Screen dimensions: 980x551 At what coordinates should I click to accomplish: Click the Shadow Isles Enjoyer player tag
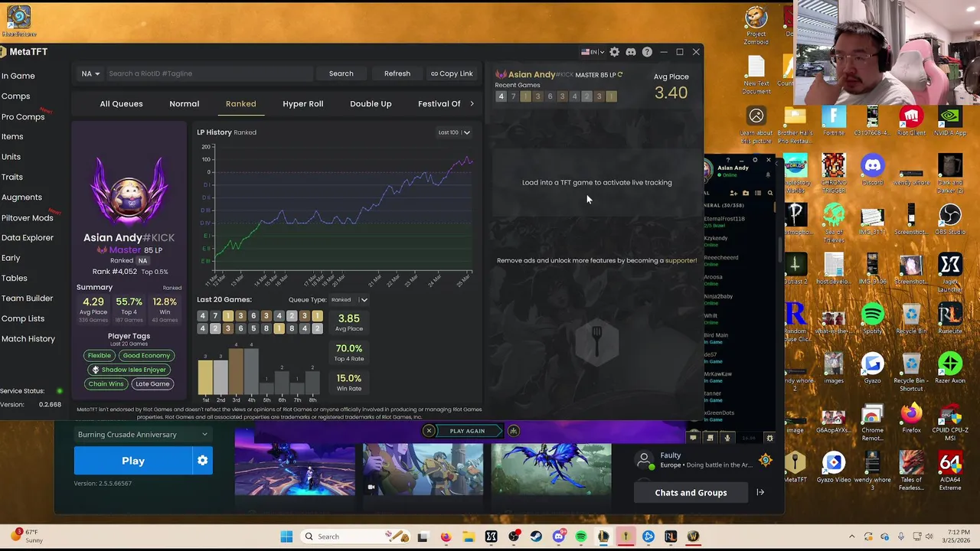pos(129,370)
